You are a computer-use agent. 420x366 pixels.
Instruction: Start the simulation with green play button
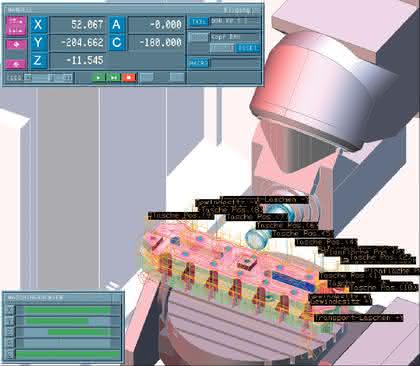(x=98, y=78)
